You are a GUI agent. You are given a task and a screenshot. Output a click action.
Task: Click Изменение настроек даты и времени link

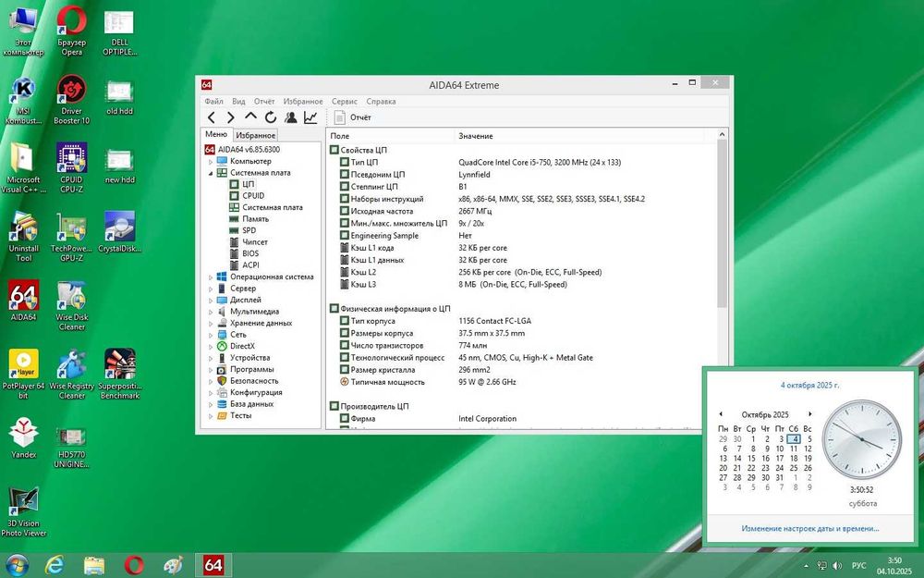(x=809, y=529)
